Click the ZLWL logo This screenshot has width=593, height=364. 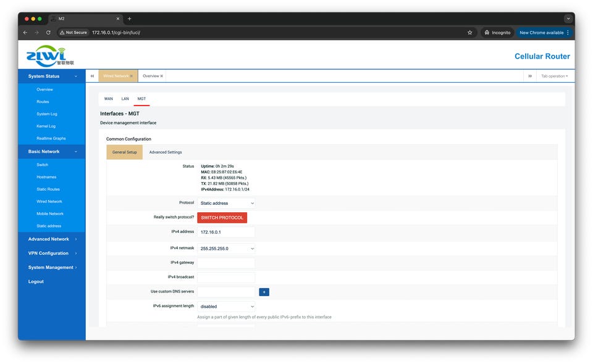pyautogui.click(x=50, y=56)
